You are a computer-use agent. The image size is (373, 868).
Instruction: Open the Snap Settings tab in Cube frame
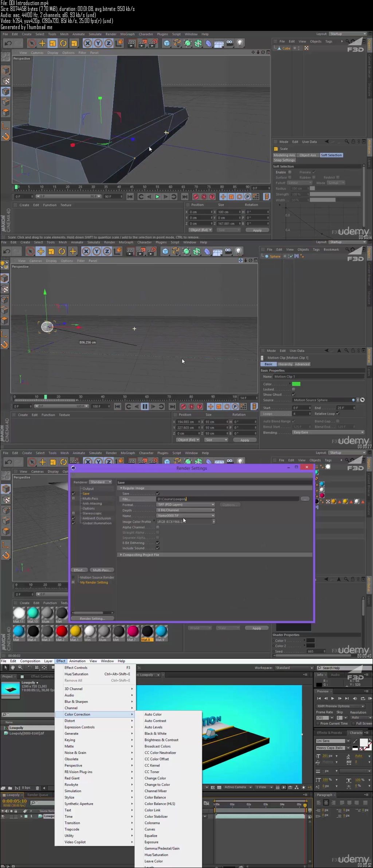point(284,160)
